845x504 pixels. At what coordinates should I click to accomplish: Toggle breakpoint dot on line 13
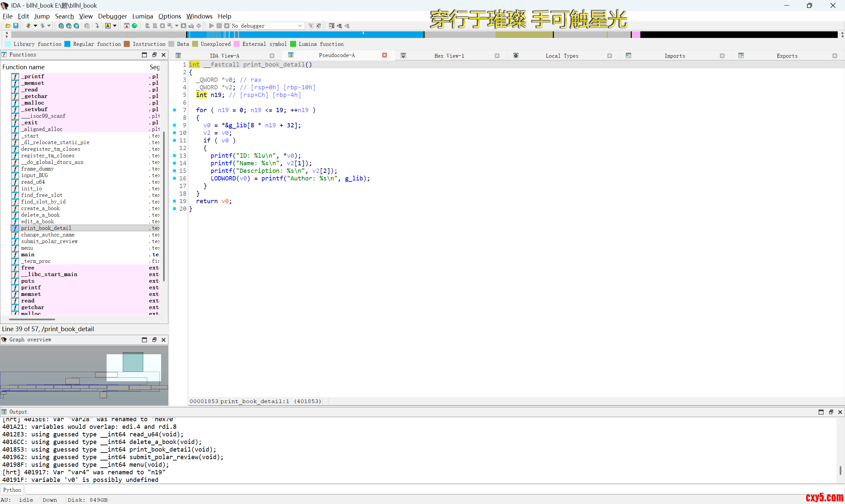(x=175, y=156)
